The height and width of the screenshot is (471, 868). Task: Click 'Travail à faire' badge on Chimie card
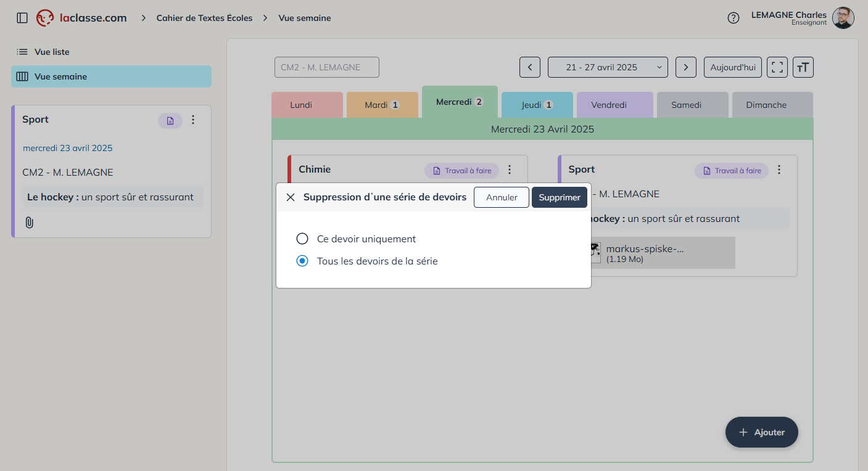tap(461, 171)
